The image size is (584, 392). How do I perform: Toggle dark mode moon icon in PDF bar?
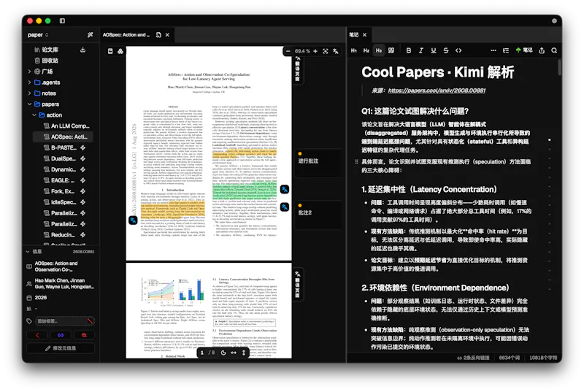point(223,353)
